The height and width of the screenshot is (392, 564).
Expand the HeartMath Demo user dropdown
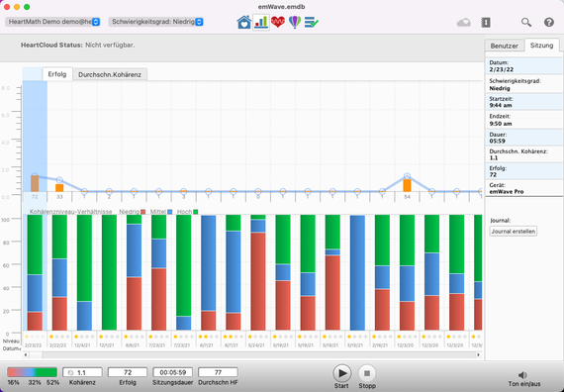[52, 22]
